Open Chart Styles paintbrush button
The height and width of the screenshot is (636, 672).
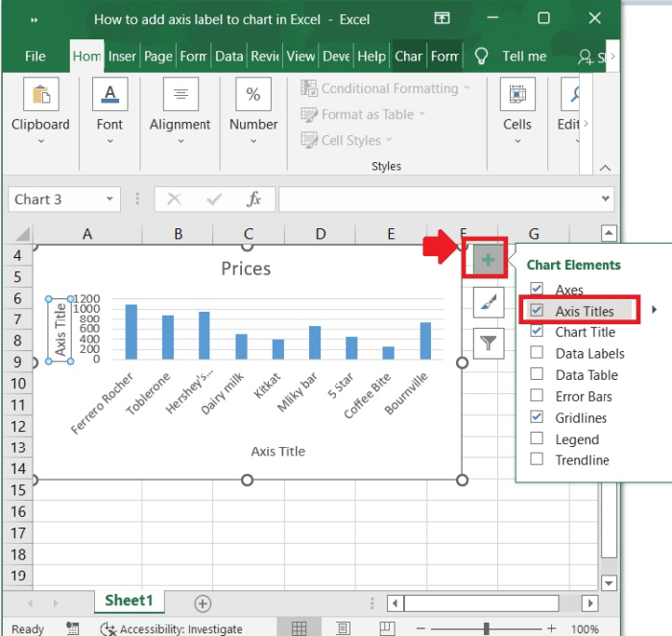coord(489,302)
